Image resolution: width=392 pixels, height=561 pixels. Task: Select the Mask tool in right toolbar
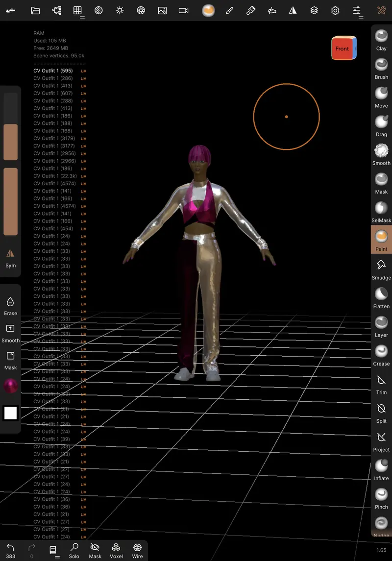[x=381, y=183]
